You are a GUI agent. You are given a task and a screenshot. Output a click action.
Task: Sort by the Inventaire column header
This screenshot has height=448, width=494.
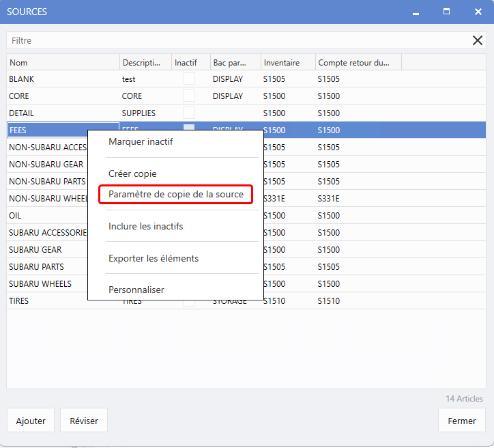287,63
